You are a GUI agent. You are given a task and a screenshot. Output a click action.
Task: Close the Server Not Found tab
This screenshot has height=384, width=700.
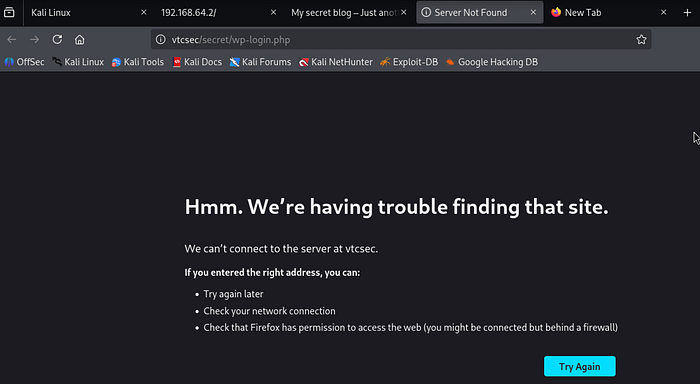533,13
